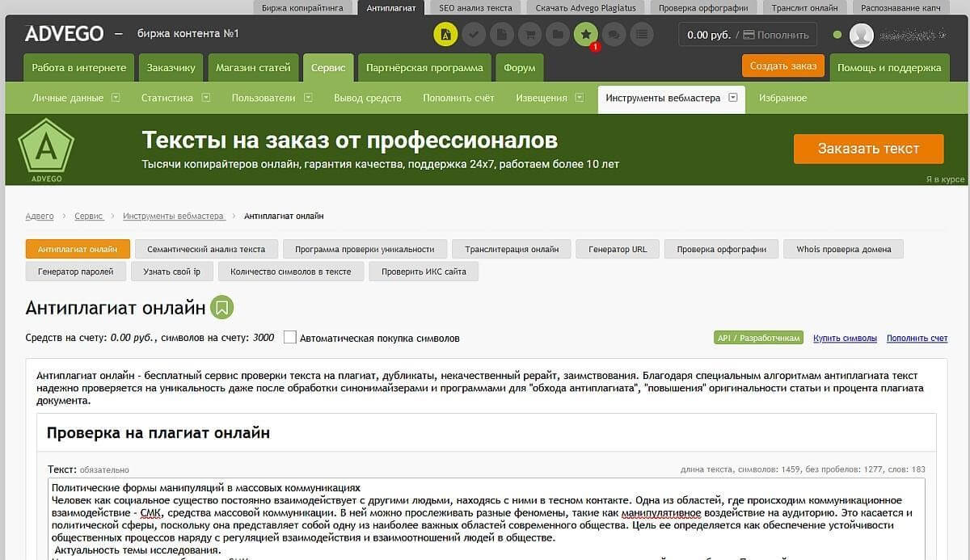Open Генератор URL tool
This screenshot has width=970, height=560.
coord(618,249)
